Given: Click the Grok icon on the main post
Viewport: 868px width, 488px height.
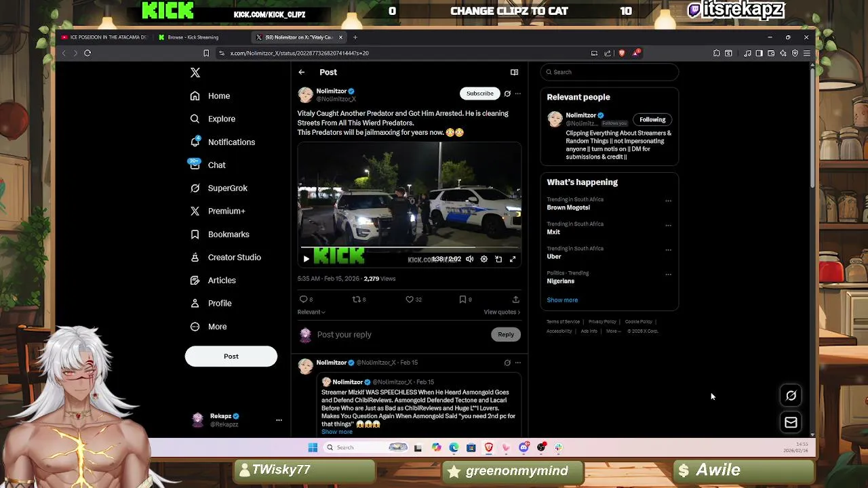Looking at the screenshot, I should [507, 94].
